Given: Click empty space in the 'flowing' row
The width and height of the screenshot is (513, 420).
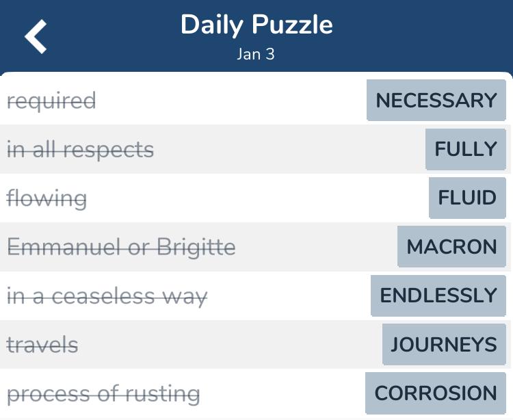Looking at the screenshot, I should (x=255, y=198).
